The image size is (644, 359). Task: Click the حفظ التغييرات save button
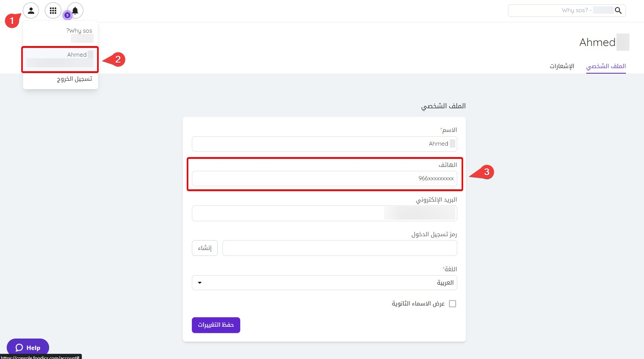pos(216,325)
